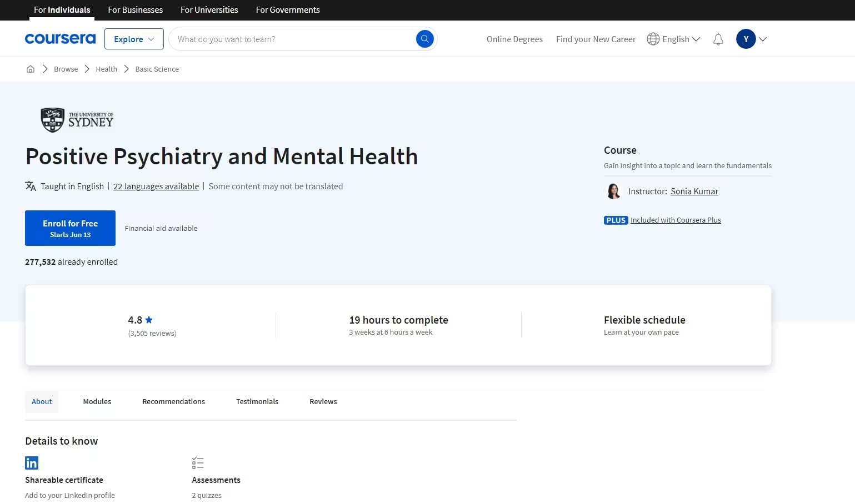Click Enroll for Free button
This screenshot has height=504, width=855.
70,228
